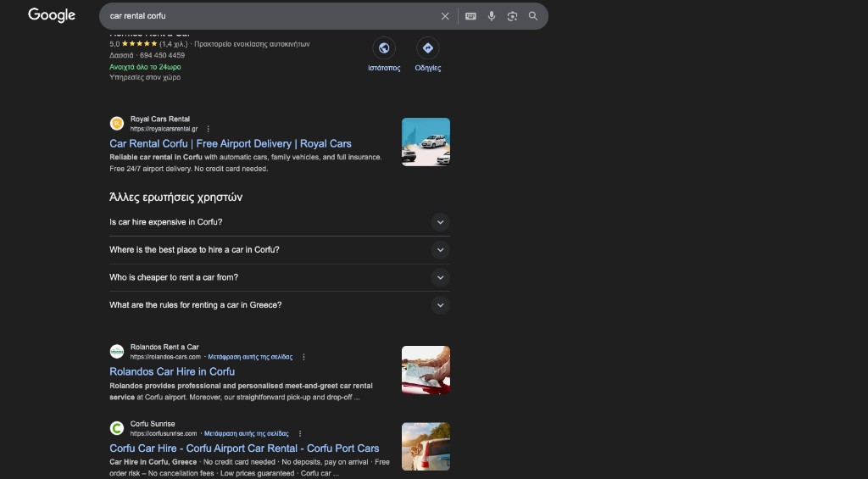Click the magnifier search button
Viewport: 868px width, 479px height.
click(x=533, y=16)
